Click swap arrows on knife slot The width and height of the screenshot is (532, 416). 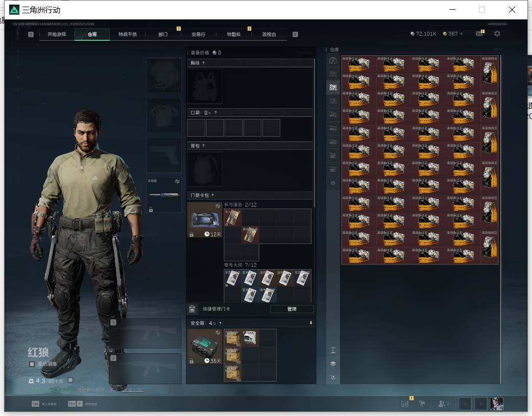point(177,182)
